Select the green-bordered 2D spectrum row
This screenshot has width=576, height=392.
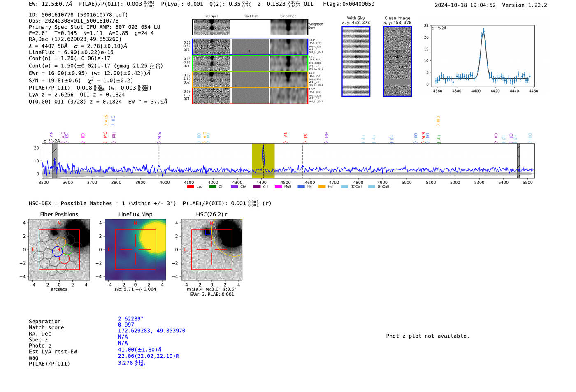tap(250, 63)
